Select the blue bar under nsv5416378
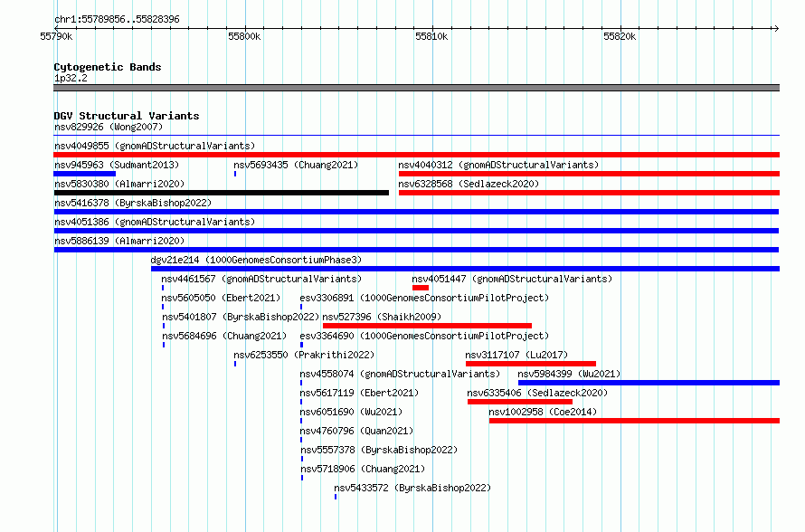Screen dimensions: 805x532 point(416,212)
